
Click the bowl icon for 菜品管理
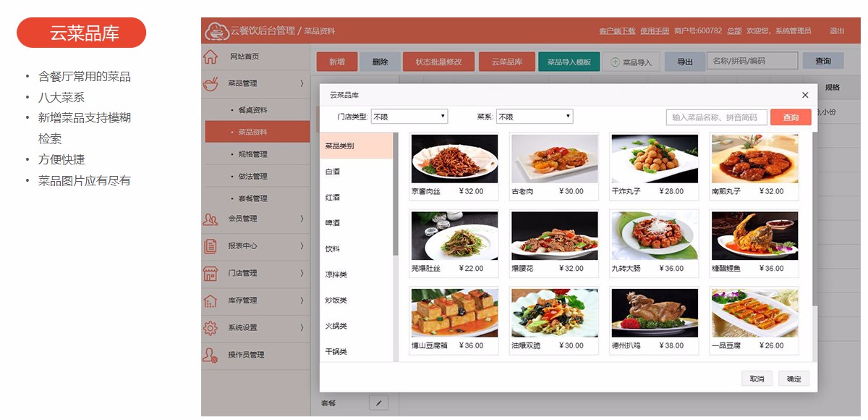[210, 83]
